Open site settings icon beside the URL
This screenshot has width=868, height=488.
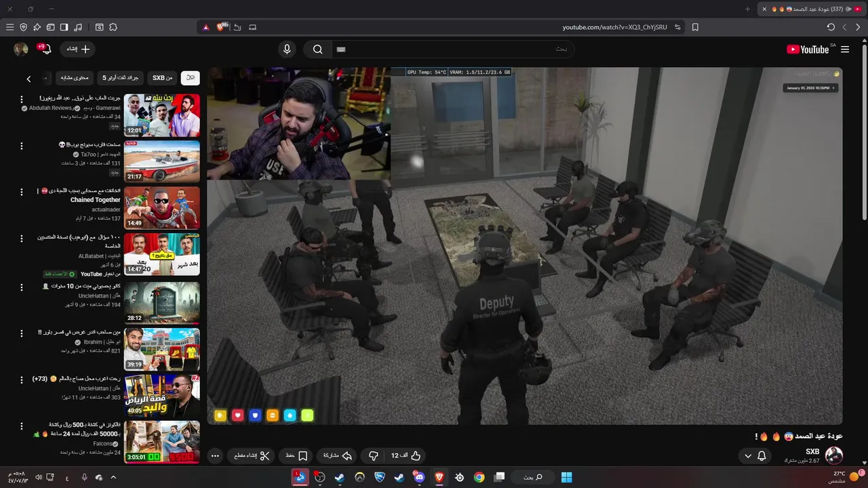click(x=677, y=27)
